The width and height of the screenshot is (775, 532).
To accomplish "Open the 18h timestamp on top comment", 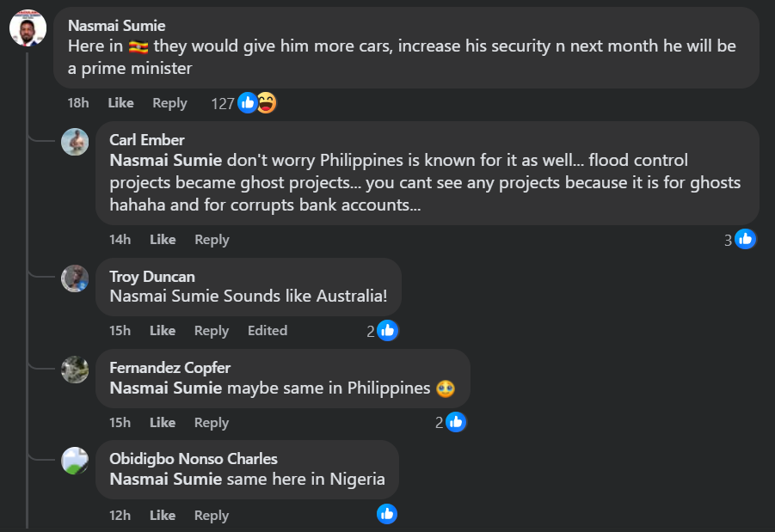I will click(x=78, y=103).
